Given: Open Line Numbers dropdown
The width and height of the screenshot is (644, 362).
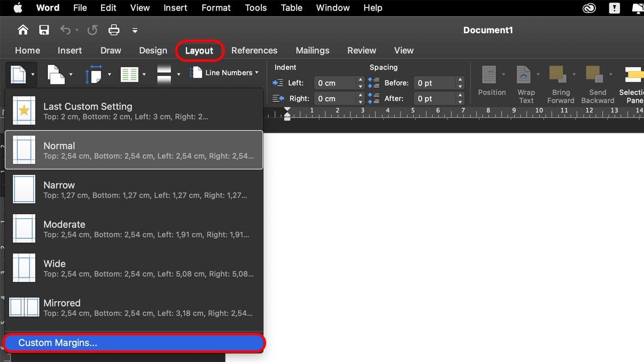Looking at the screenshot, I should click(x=224, y=73).
